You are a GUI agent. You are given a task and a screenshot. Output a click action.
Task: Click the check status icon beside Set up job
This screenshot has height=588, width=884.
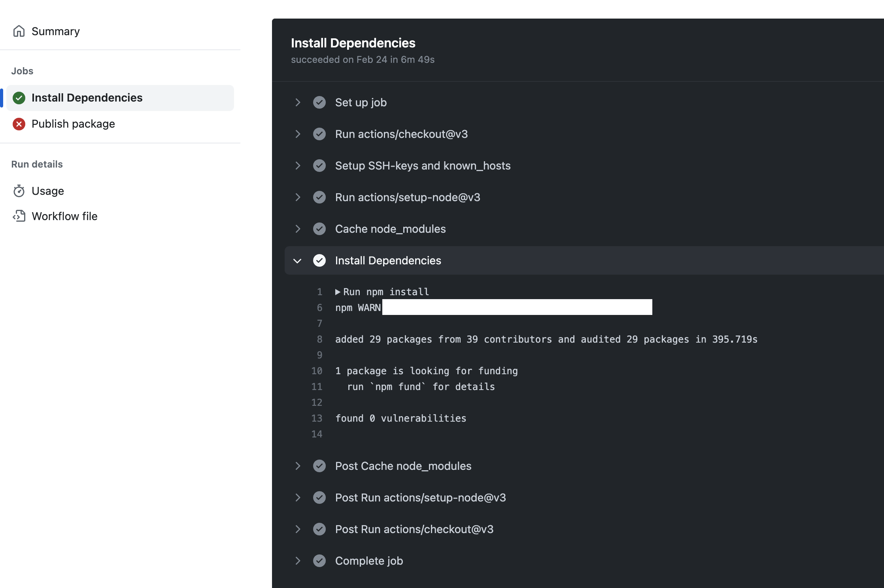point(319,102)
